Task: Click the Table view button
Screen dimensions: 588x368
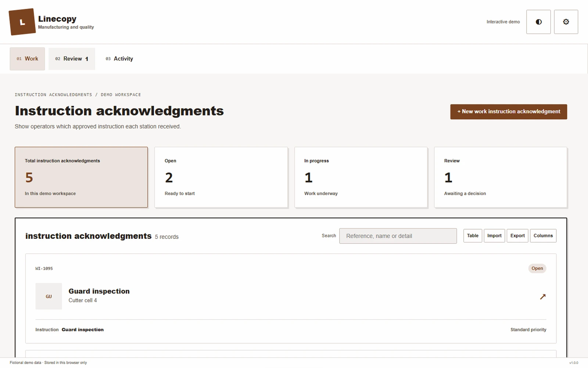Action: (x=473, y=236)
